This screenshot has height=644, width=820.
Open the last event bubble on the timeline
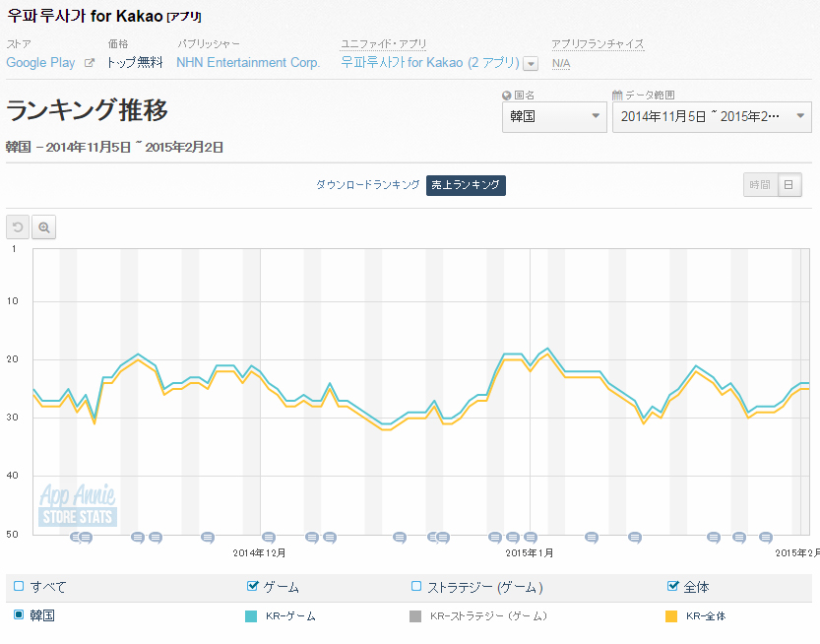click(766, 537)
